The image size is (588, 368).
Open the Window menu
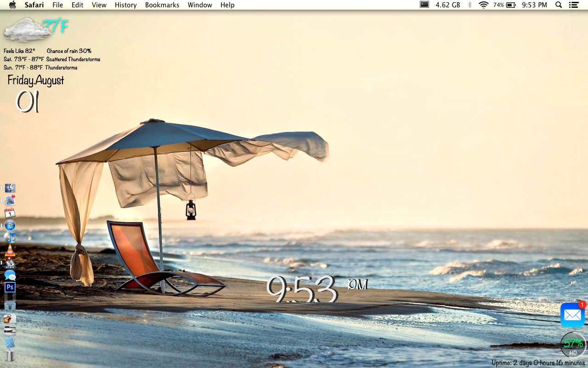pyautogui.click(x=200, y=5)
